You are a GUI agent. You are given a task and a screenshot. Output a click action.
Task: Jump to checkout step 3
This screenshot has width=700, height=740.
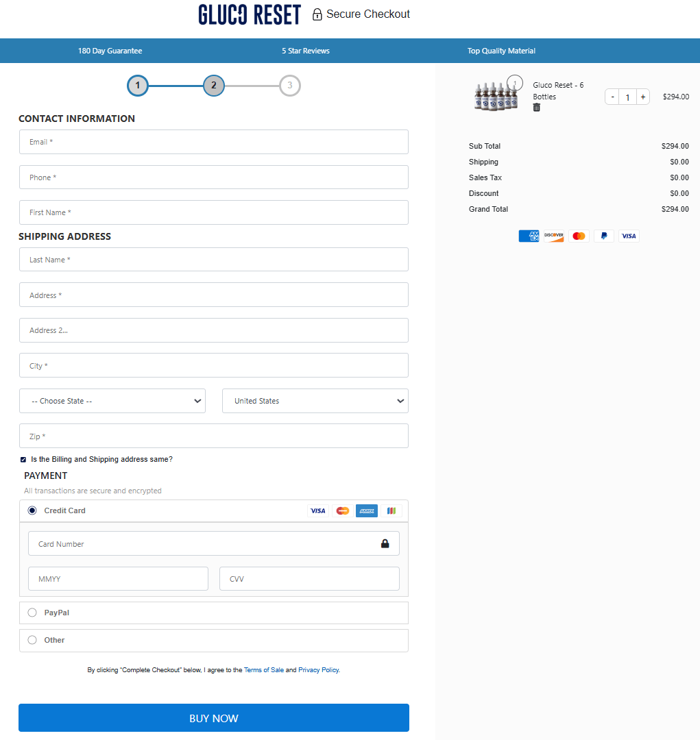tap(290, 86)
